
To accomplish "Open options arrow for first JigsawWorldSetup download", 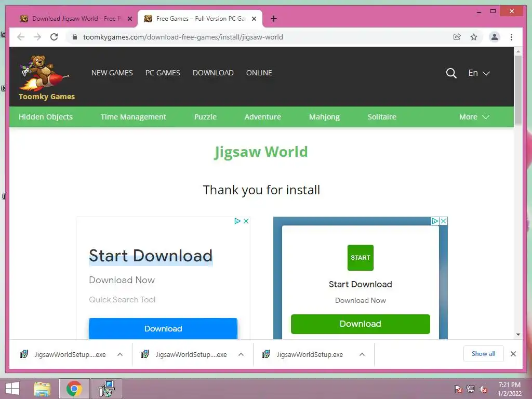I will pyautogui.click(x=120, y=354).
